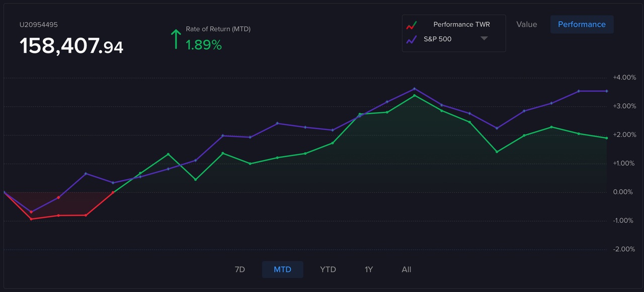Click the last purple S&P 500 data point

coord(606,91)
